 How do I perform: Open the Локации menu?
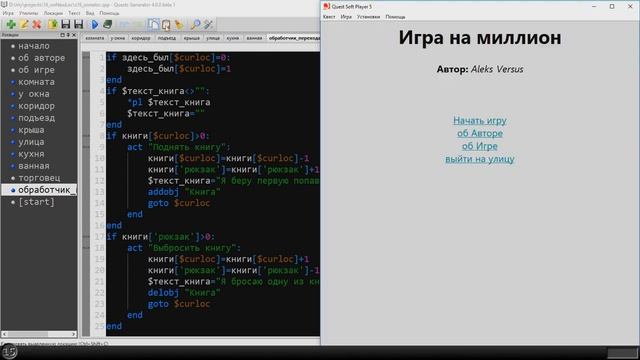tap(53, 13)
